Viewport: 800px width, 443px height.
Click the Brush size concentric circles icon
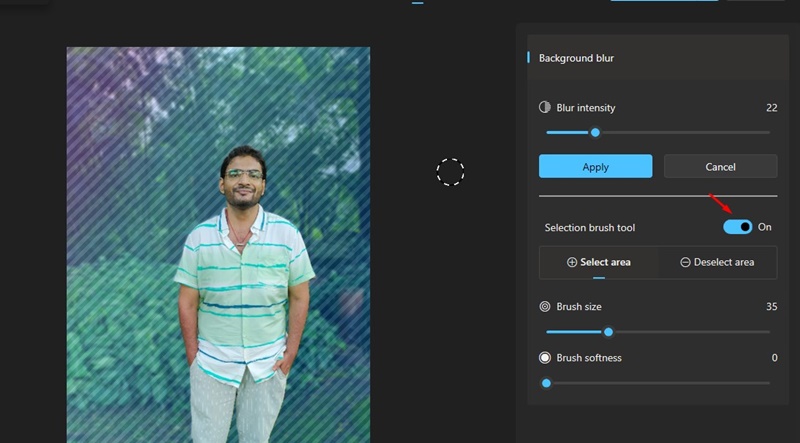[545, 307]
